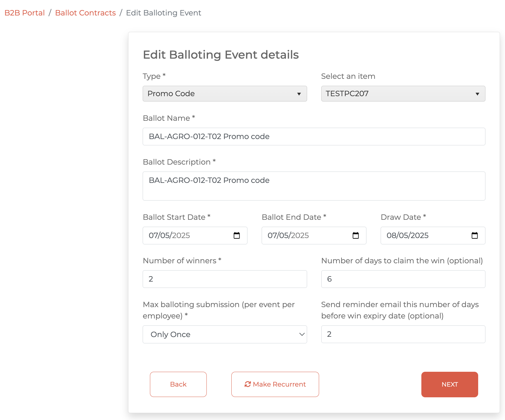This screenshot has height=420, width=505.
Task: Click the Ballot End Date text value
Action: (x=288, y=236)
